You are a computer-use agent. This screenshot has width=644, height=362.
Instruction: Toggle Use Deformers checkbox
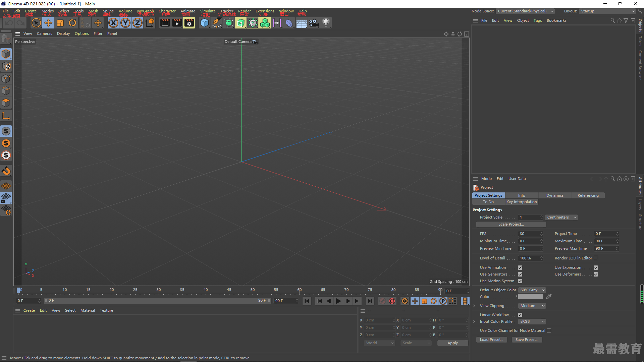596,274
